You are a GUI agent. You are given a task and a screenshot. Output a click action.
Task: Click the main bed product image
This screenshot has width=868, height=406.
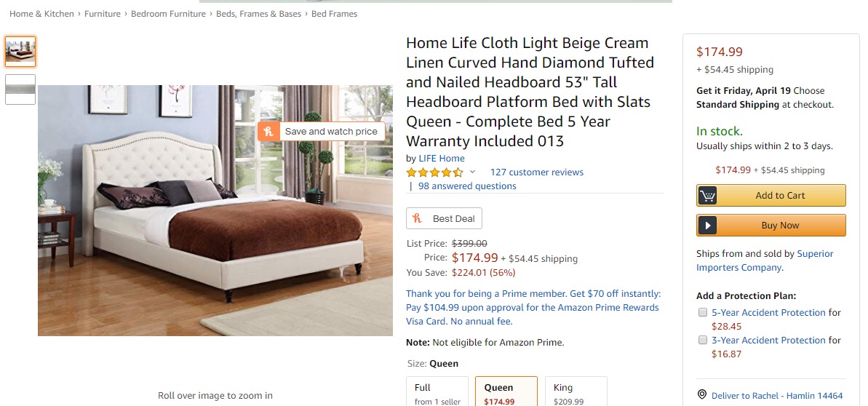coord(215,210)
